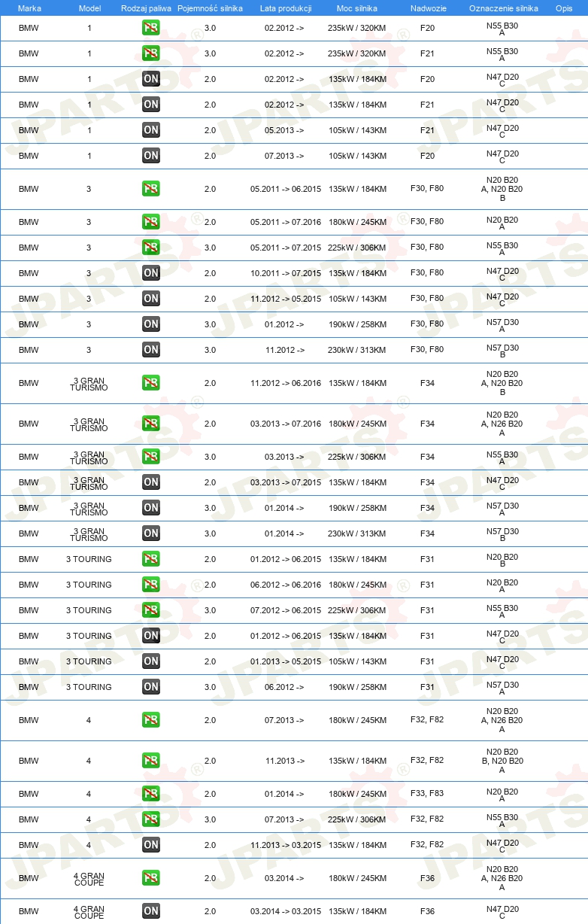Click ON diesel icon in BMW 1 F21 184KM row
Screen dimensions: 588x924
[151, 105]
